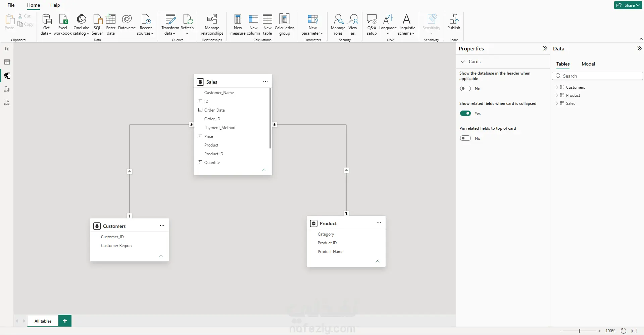644x335 pixels.
Task: Reset the layout zoom
Action: coord(624,331)
